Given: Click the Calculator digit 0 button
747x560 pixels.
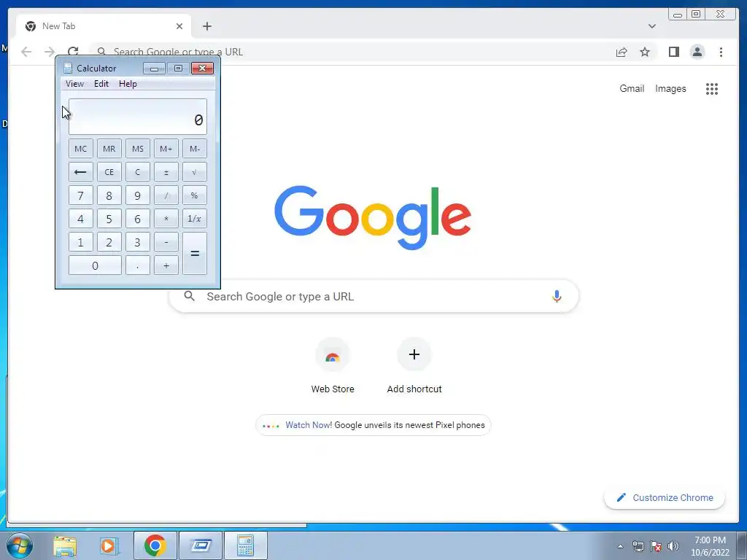Looking at the screenshot, I should 95,265.
